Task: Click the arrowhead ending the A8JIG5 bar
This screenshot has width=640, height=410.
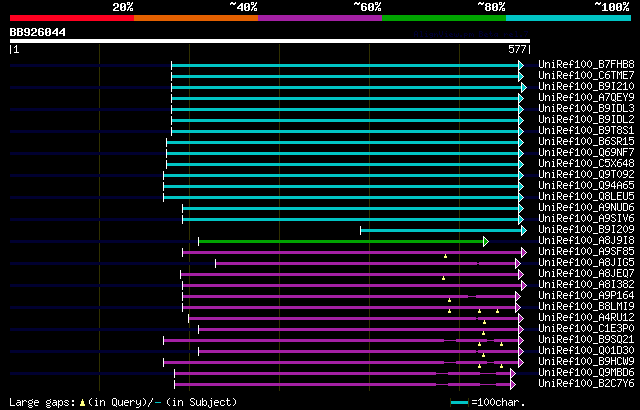Action: pyautogui.click(x=518, y=264)
